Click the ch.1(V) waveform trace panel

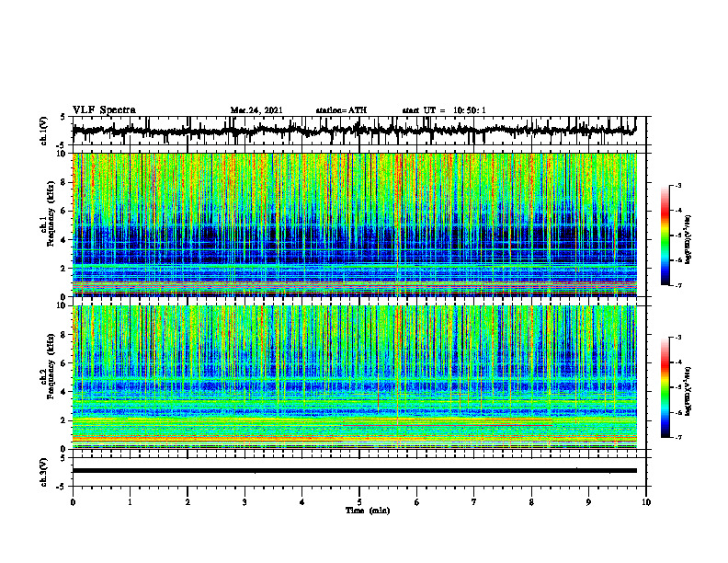pyautogui.click(x=358, y=131)
